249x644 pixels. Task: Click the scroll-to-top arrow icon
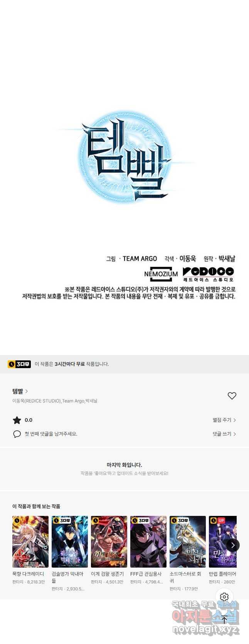tap(224, 620)
